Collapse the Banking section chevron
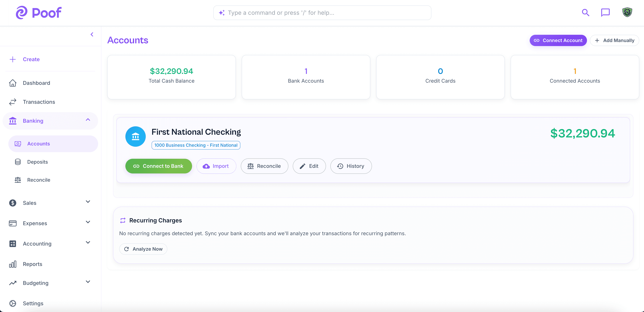Viewport: 644px width, 312px height. tap(88, 120)
